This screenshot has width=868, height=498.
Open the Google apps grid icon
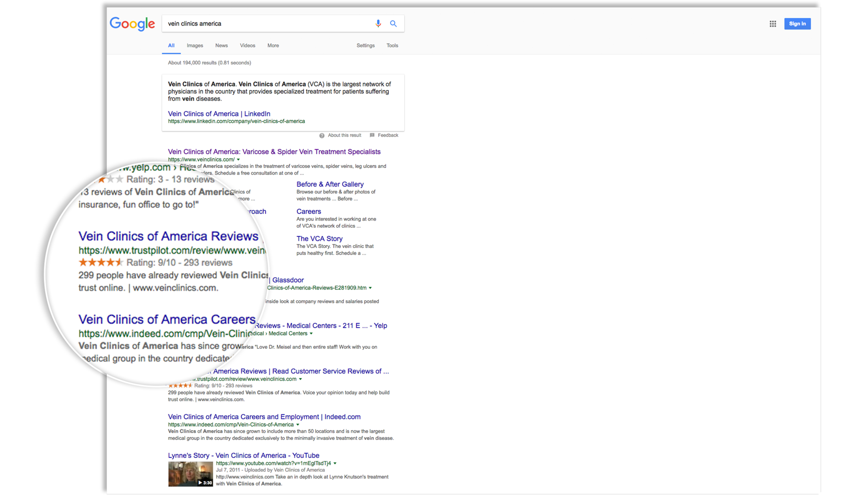click(773, 24)
